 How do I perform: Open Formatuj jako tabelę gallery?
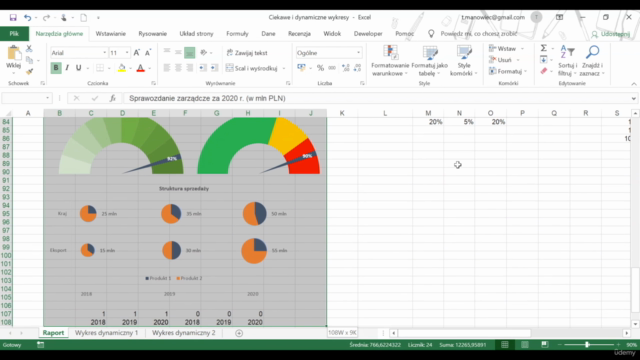(429, 60)
